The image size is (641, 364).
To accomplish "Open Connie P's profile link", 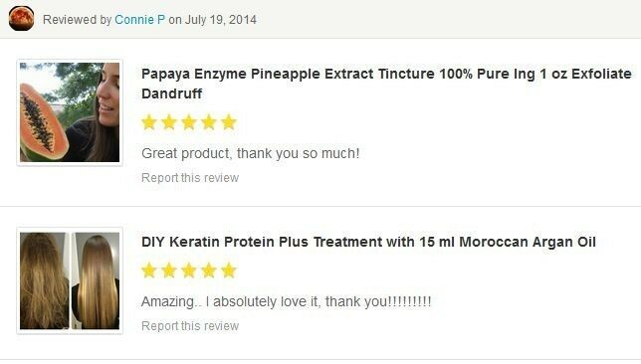I will (139, 20).
